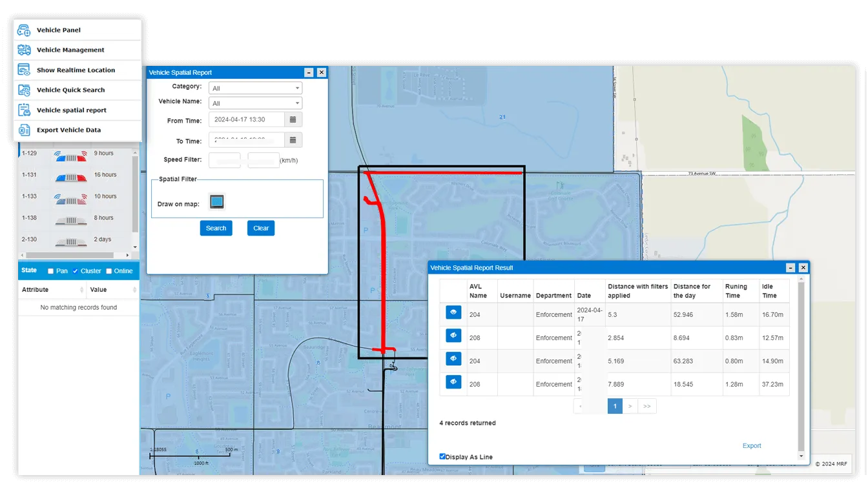868x497 pixels.
Task: Untick Display As Line
Action: [x=442, y=456]
